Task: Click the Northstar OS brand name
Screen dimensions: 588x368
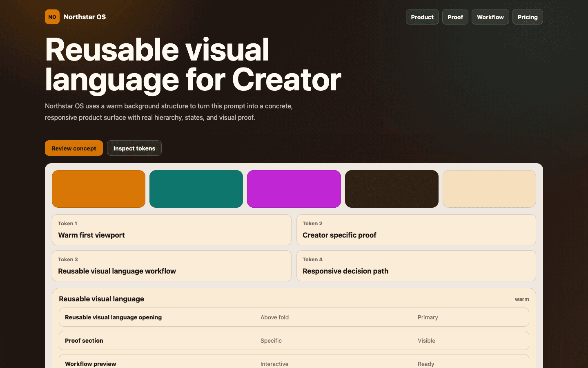Action: click(85, 17)
